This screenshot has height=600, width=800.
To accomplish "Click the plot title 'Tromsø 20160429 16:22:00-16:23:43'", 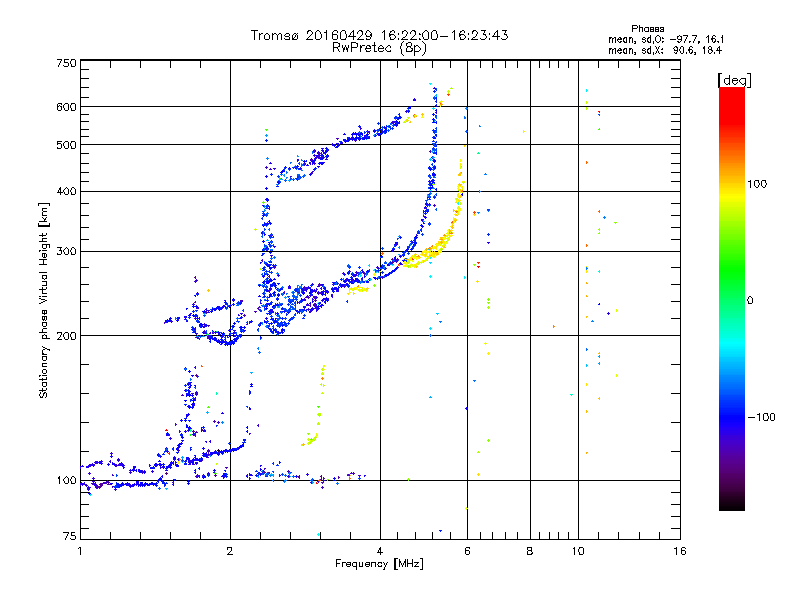I will pos(379,35).
